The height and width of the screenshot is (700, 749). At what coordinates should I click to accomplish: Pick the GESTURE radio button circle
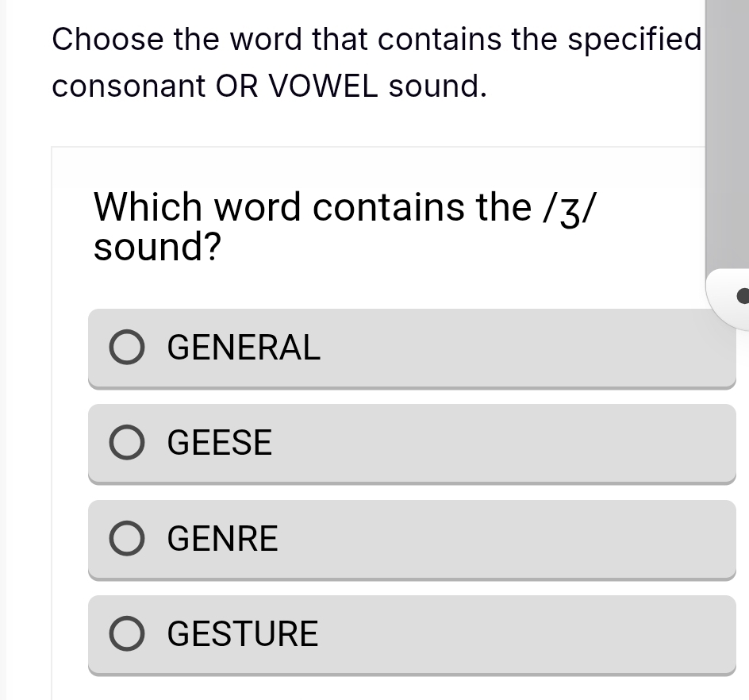pyautogui.click(x=127, y=634)
